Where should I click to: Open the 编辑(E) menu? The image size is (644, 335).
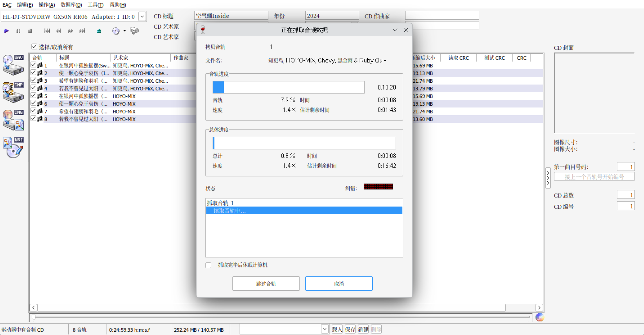point(25,5)
